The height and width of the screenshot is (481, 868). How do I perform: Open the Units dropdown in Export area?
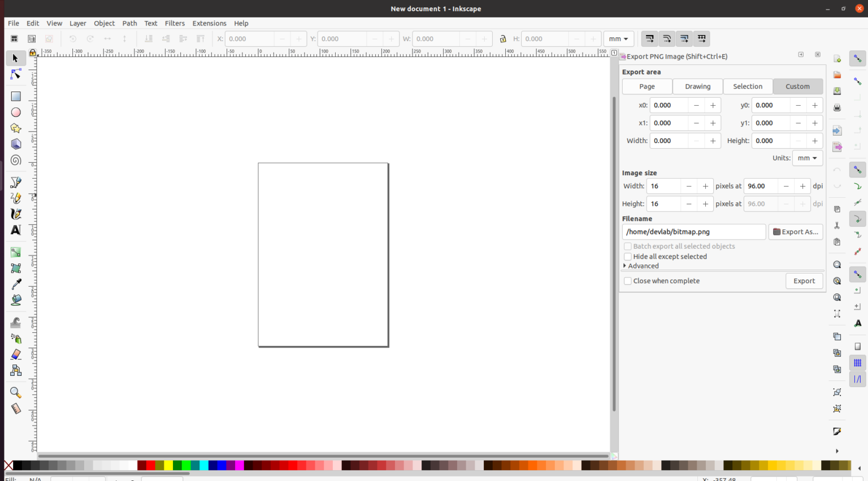pyautogui.click(x=808, y=158)
